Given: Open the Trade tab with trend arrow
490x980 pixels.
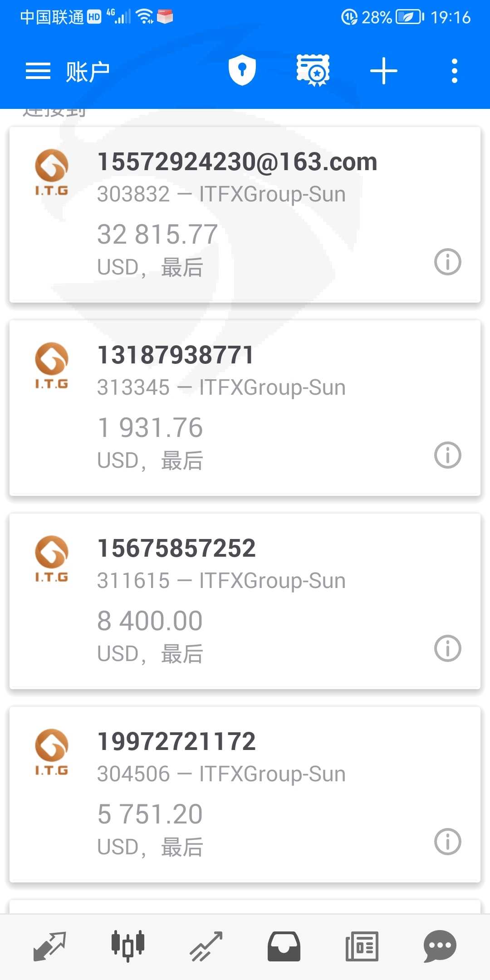Looking at the screenshot, I should pos(206,946).
